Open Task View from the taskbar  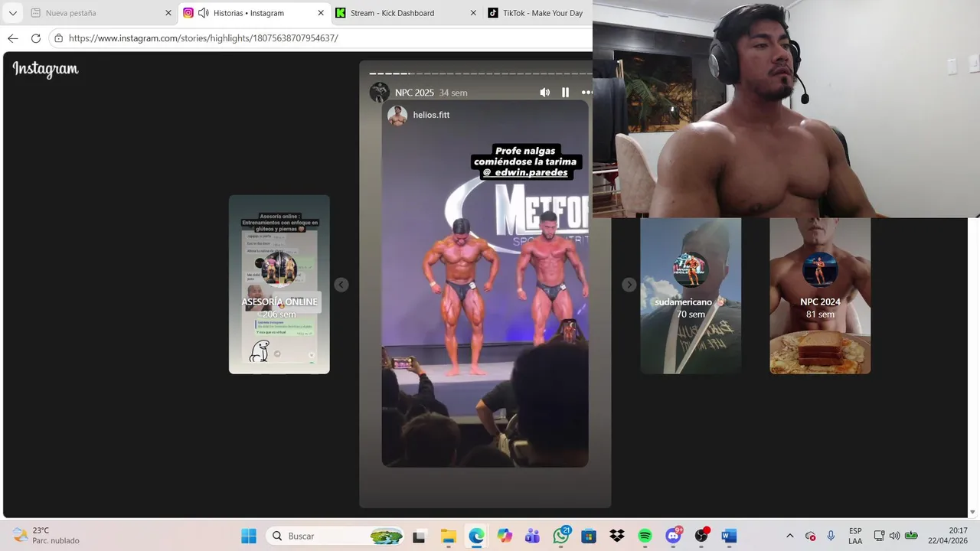pyautogui.click(x=419, y=536)
